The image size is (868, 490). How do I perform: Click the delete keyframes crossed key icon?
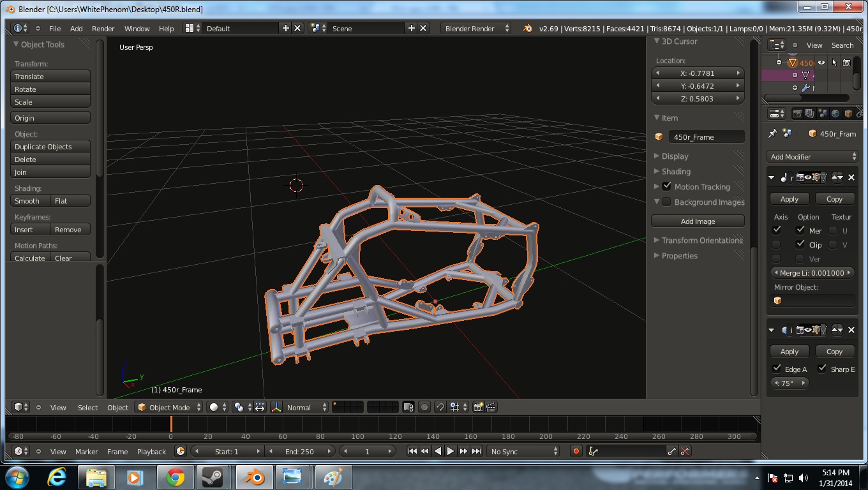tap(685, 451)
